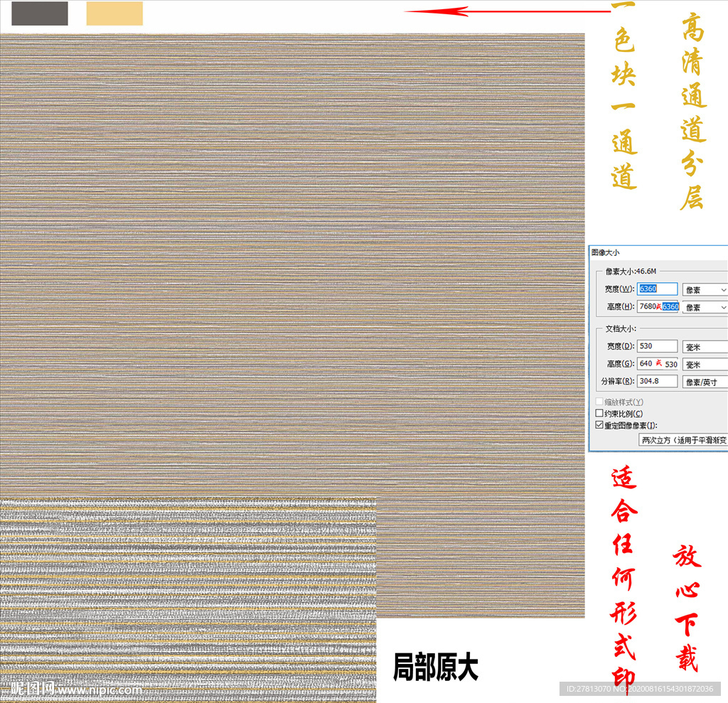The width and height of the screenshot is (728, 703).
Task: Click the dark gray color swatch
Action: pyautogui.click(x=40, y=14)
